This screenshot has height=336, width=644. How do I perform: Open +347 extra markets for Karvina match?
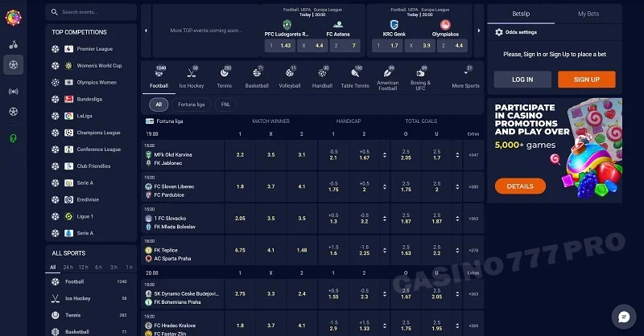(473, 155)
